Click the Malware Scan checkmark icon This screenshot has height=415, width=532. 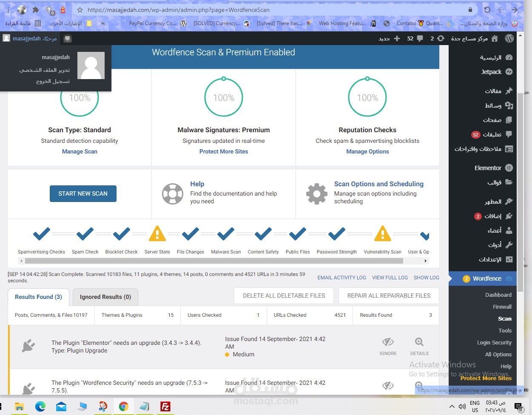[226, 234]
